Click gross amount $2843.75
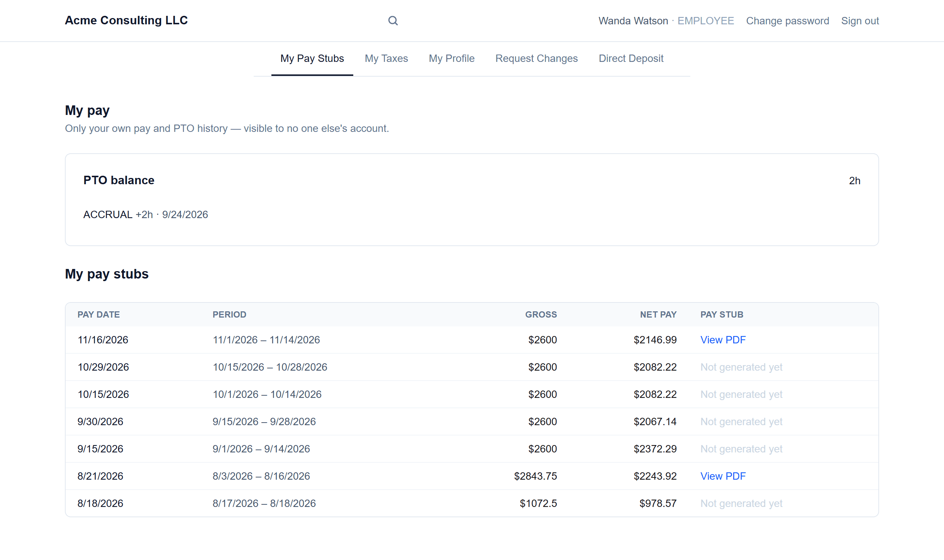Image resolution: width=944 pixels, height=560 pixels. coord(535,476)
